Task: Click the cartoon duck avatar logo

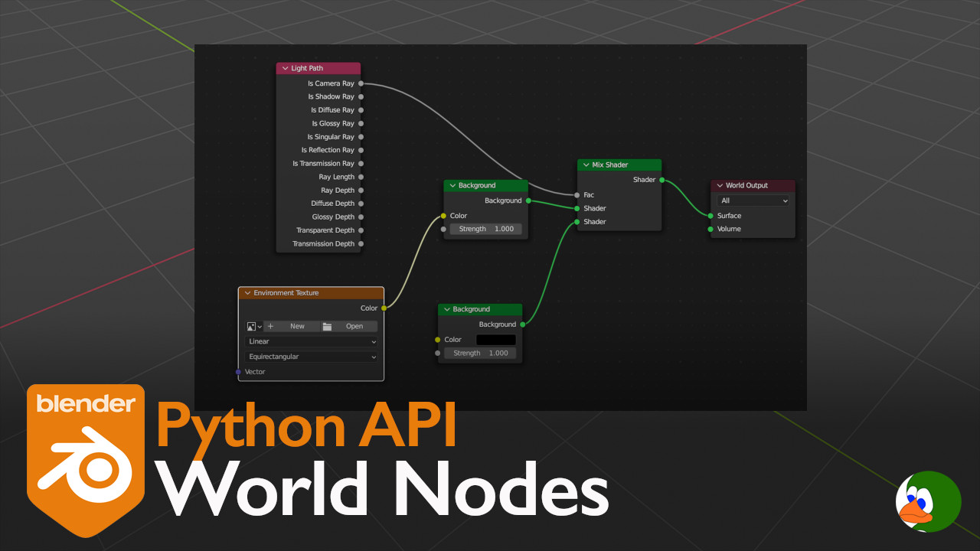Action: pyautogui.click(x=927, y=501)
